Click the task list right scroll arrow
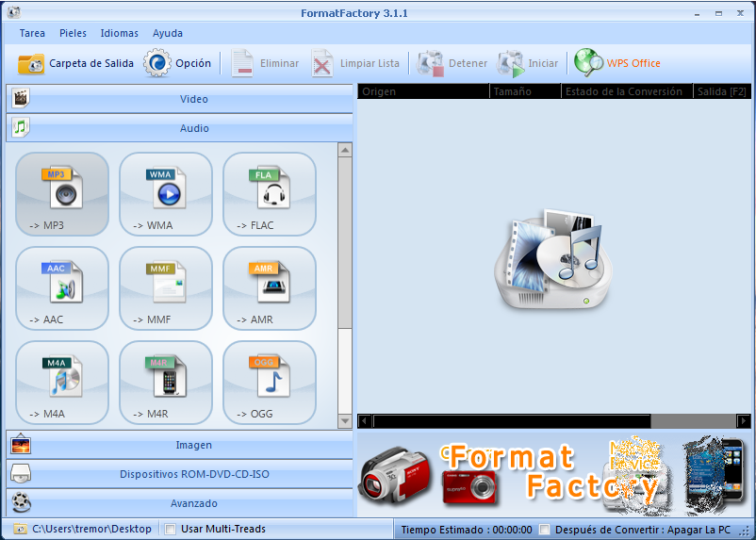This screenshot has height=540, width=756. click(x=744, y=421)
